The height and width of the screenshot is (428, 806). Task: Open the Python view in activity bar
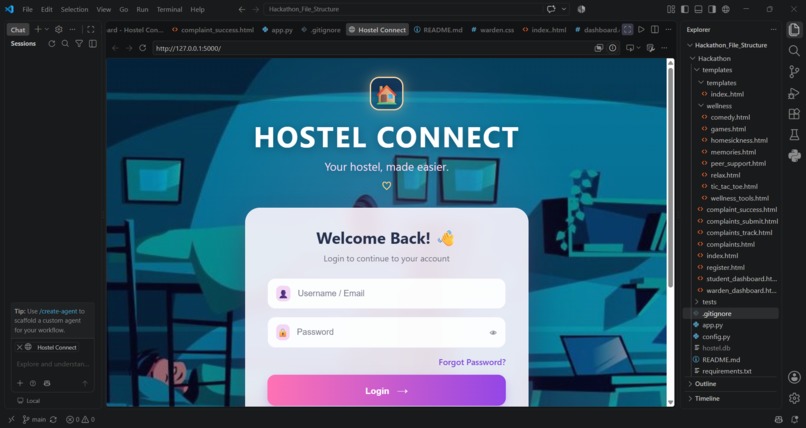794,156
